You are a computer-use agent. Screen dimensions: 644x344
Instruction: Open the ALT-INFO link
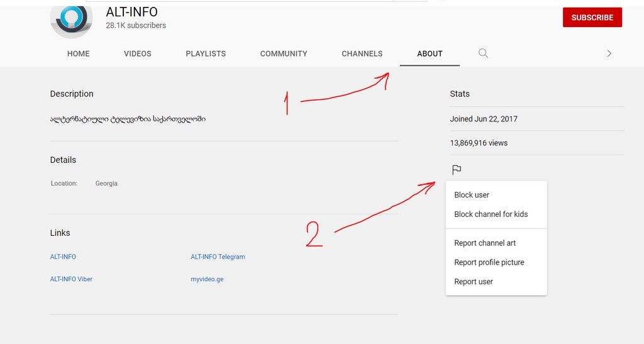pos(63,257)
